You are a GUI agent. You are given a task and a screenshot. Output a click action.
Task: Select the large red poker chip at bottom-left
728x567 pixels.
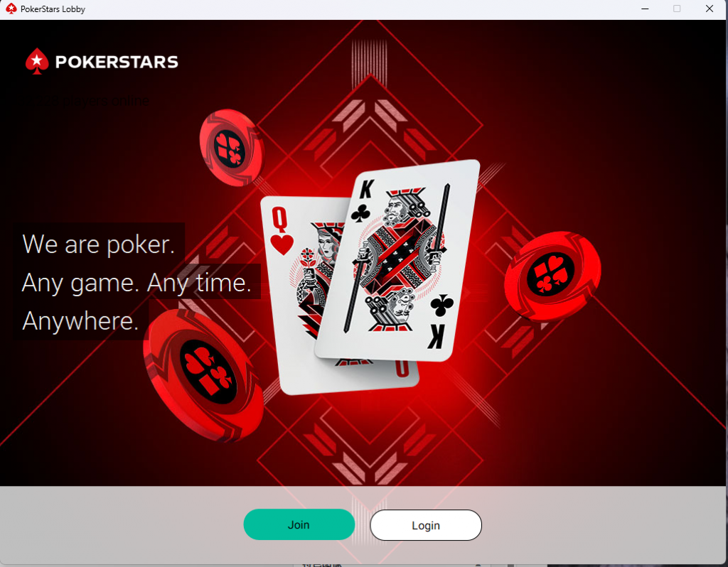pyautogui.click(x=203, y=375)
